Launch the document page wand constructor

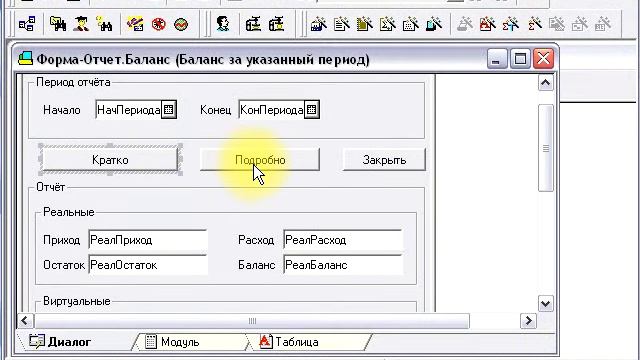[x=341, y=24]
